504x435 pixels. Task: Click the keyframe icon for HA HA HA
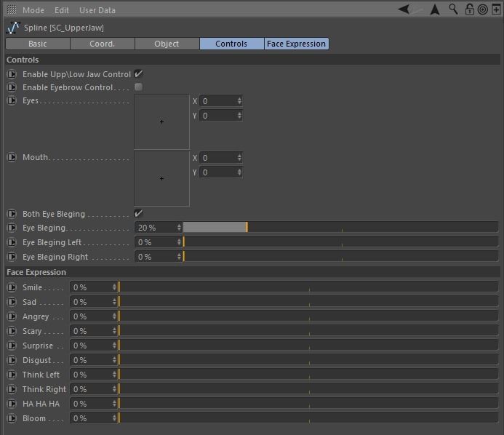[12, 404]
